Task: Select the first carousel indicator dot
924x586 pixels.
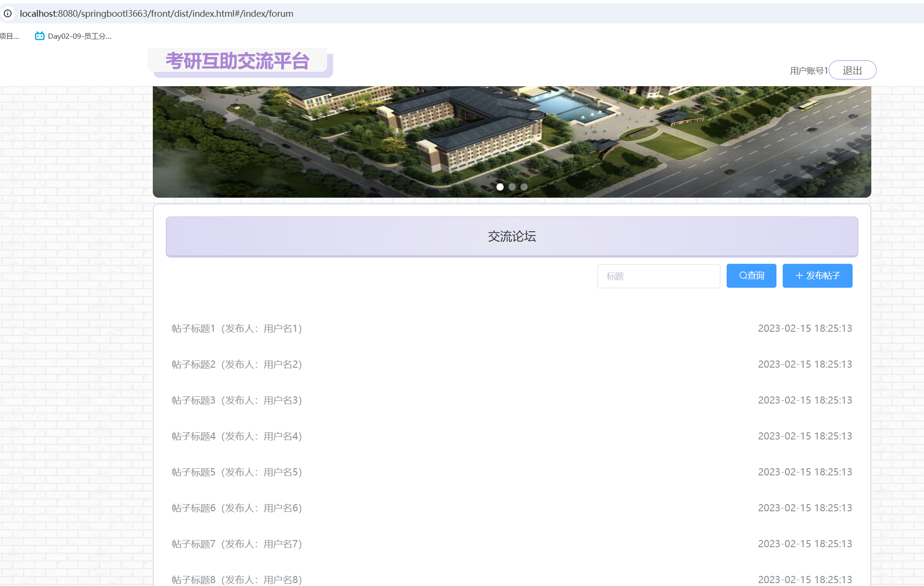Action: (x=500, y=187)
